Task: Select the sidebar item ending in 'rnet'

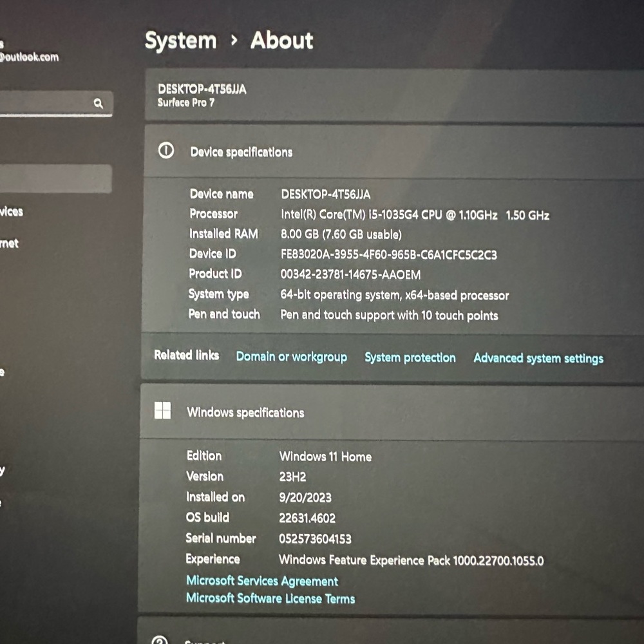Action: [x=10, y=243]
